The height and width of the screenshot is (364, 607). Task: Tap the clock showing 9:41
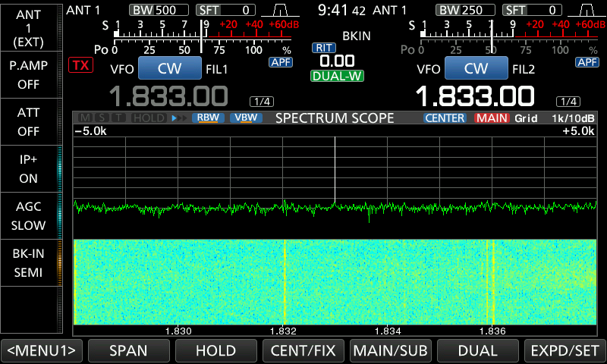pos(341,10)
